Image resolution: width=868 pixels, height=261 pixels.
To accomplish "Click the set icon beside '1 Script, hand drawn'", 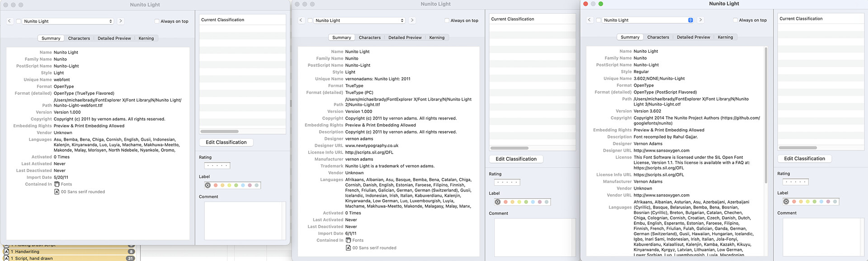I will (6, 258).
